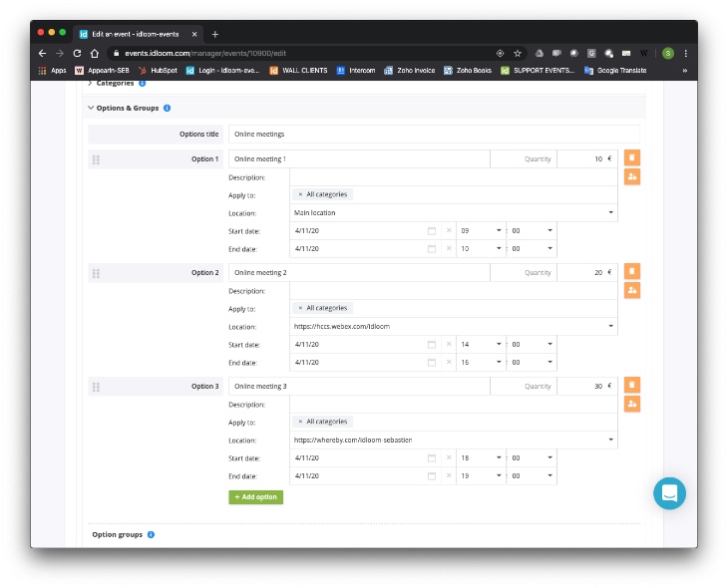This screenshot has width=728, height=588.
Task: Edit the Online meeting 1 name field
Action: tap(359, 158)
